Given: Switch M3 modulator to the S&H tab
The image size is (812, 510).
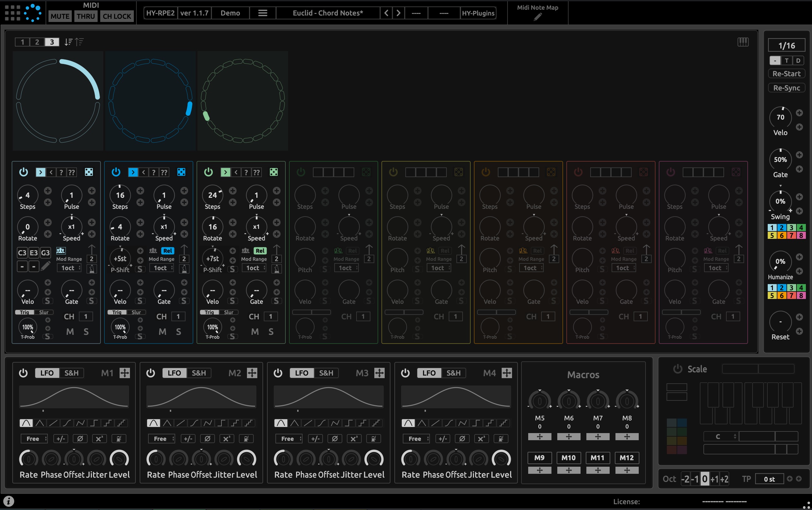Looking at the screenshot, I should pos(326,373).
